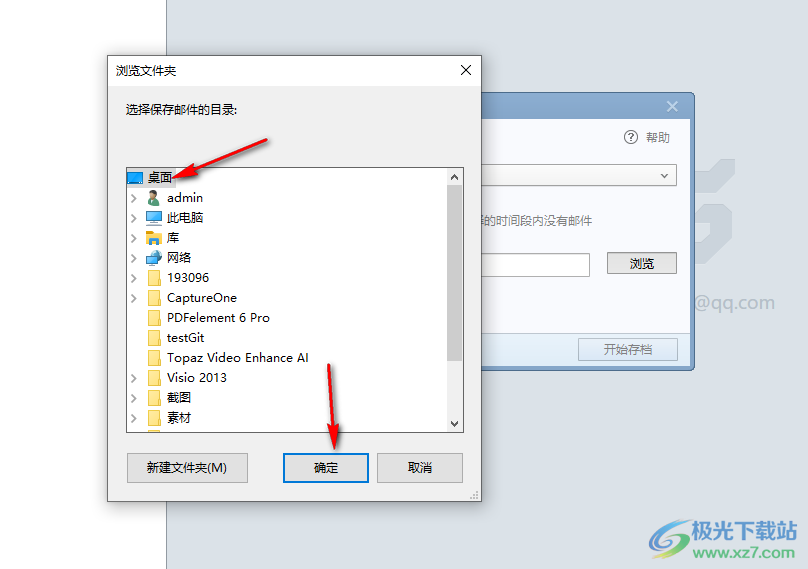The image size is (808, 569).
Task: Click the folder list scroll down arrow
Action: pos(454,424)
